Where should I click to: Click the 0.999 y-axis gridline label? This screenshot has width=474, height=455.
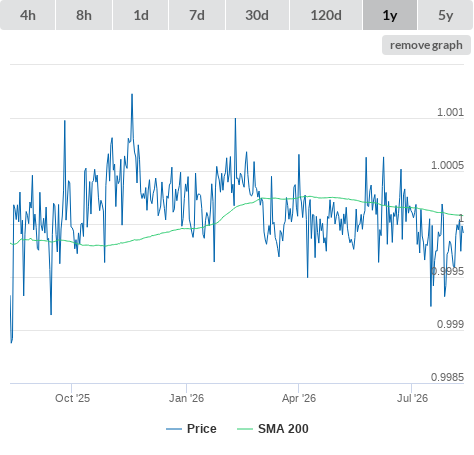pyautogui.click(x=450, y=324)
